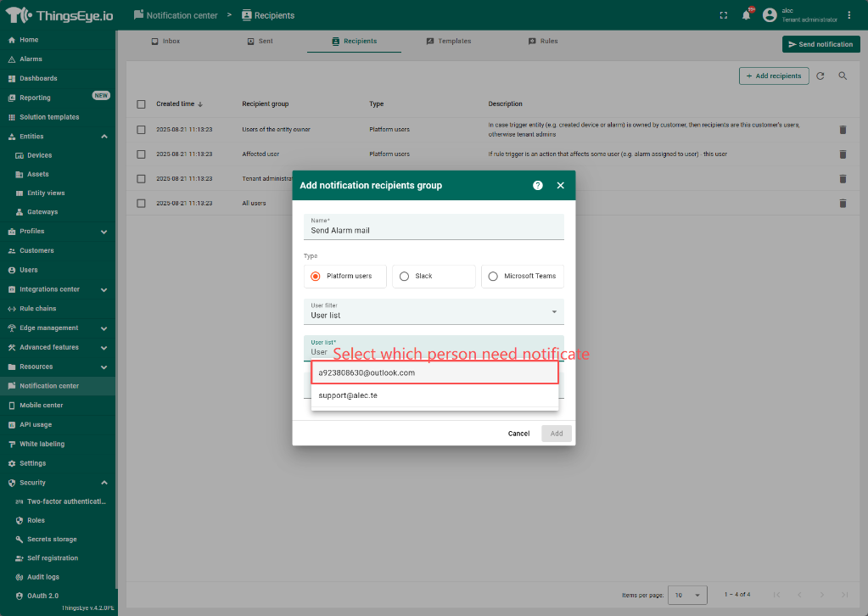The image size is (868, 616).
Task: Select the Microsoft Teams radio option
Action: click(x=493, y=277)
